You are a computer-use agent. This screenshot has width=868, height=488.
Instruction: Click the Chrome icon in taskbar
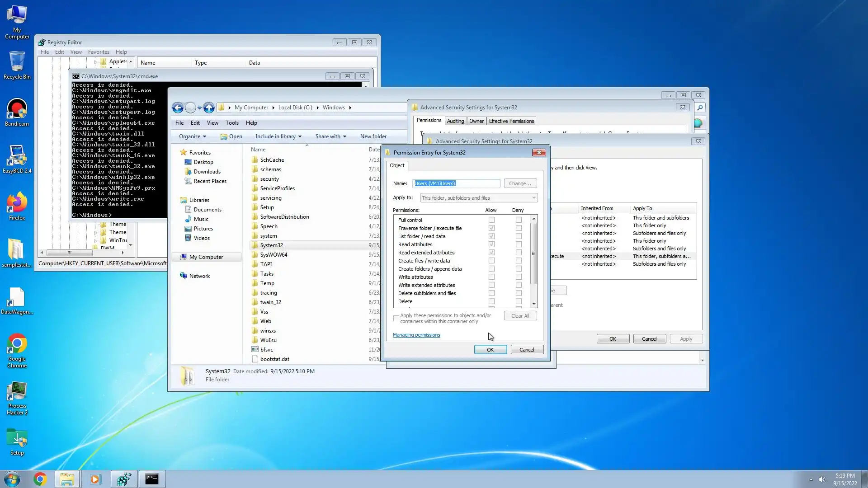coord(40,479)
